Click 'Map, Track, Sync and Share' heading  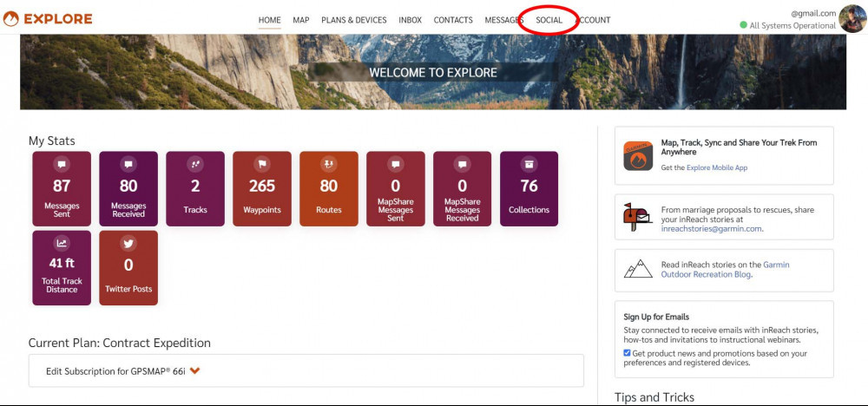739,147
